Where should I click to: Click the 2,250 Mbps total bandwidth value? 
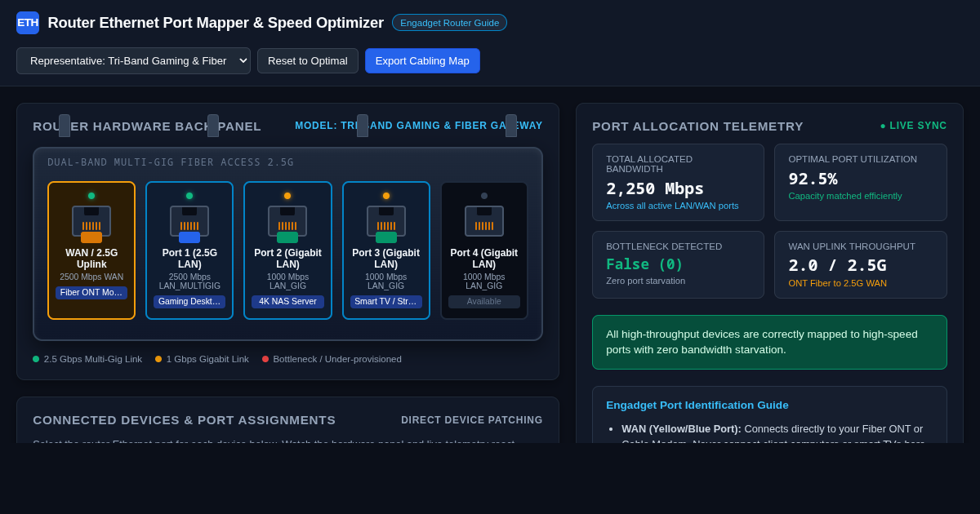(655, 188)
